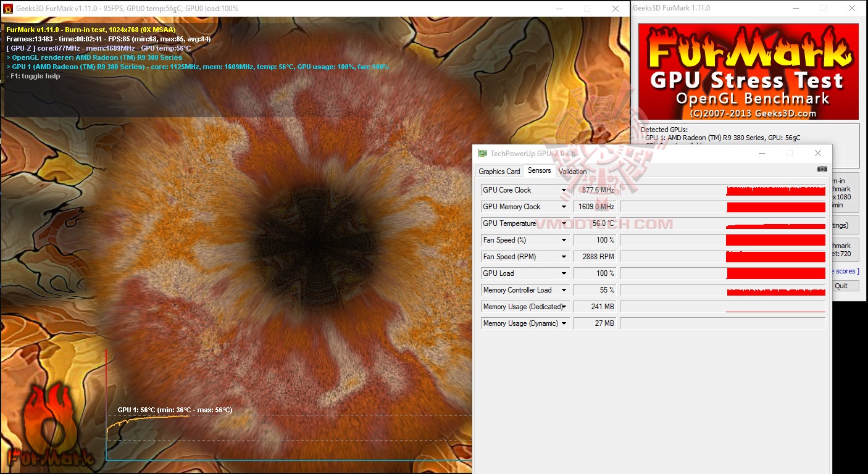
Task: Open the GPU Load sensor dropdown
Action: click(564, 273)
